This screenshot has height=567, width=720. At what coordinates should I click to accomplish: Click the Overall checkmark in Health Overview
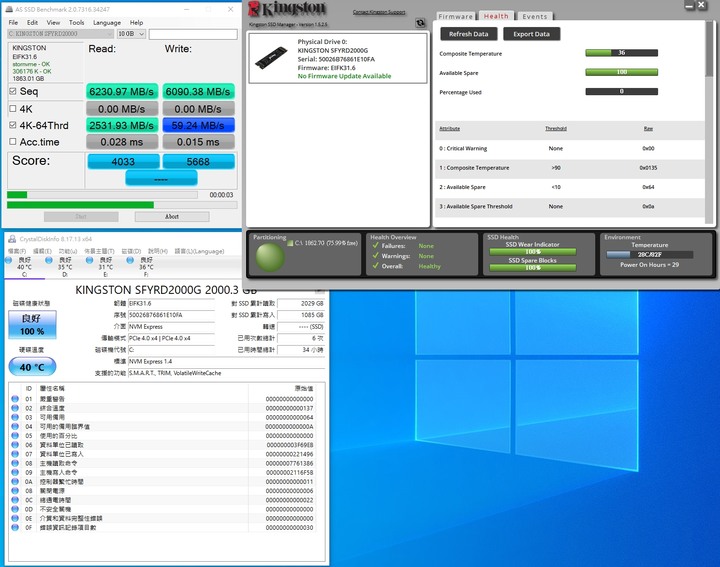(376, 266)
